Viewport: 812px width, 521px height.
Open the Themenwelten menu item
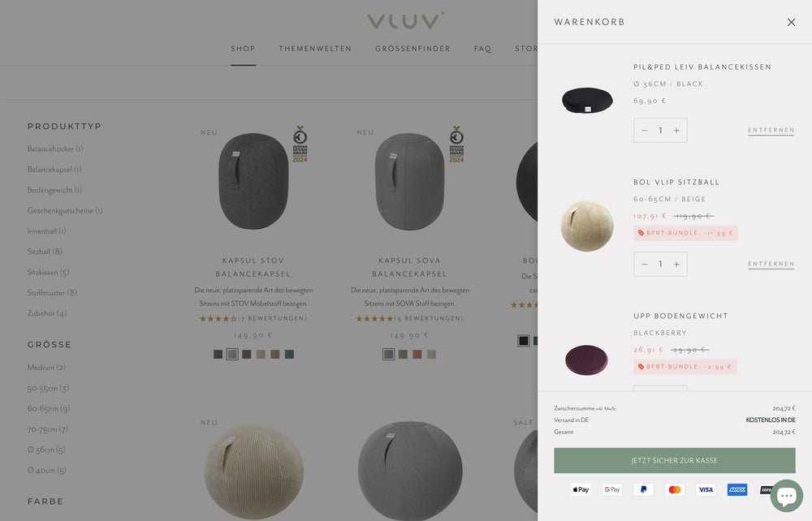coord(315,49)
